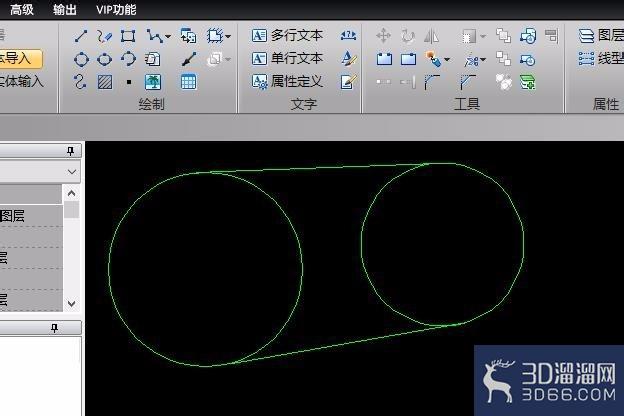The image size is (624, 416).
Task: Select the Spline curve tool
Action: pos(81,82)
